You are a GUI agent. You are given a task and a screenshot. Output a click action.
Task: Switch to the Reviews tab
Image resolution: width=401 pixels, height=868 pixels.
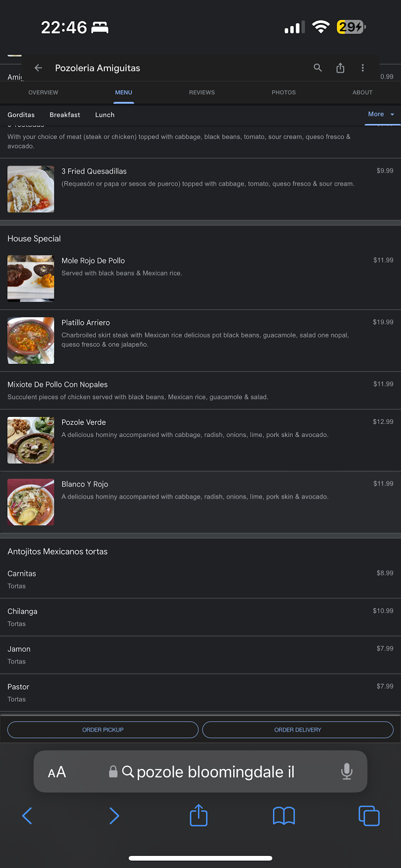[x=202, y=92]
